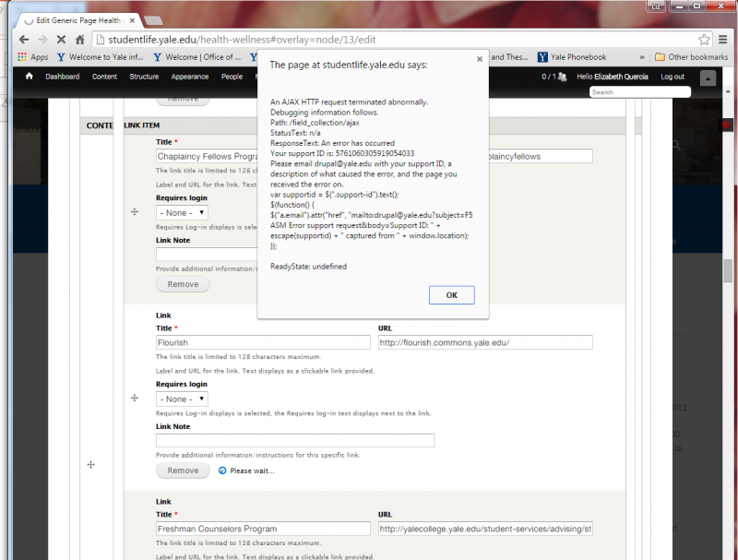Viewport: 738px width, 560px height.
Task: Click the browser forward arrow
Action: click(x=42, y=40)
